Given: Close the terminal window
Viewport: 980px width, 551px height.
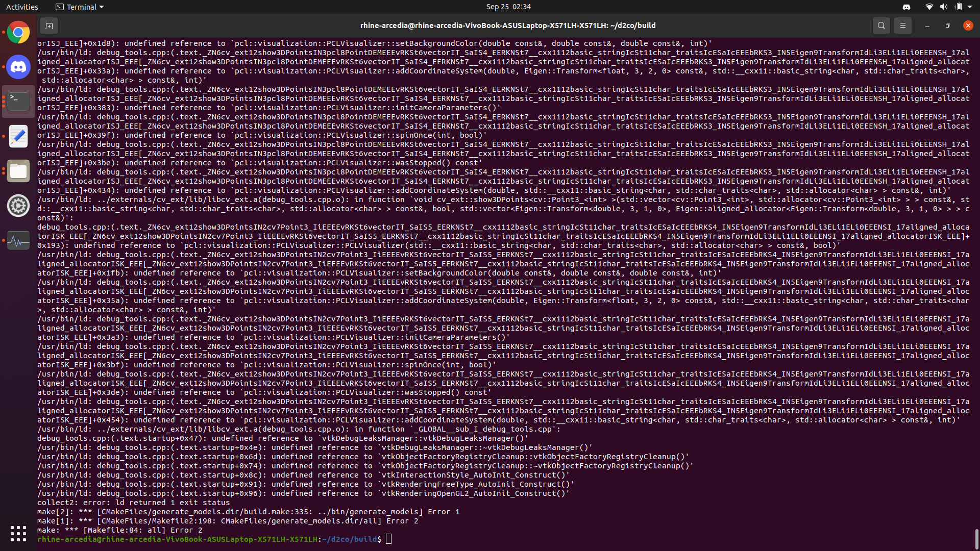Looking at the screenshot, I should 968,26.
